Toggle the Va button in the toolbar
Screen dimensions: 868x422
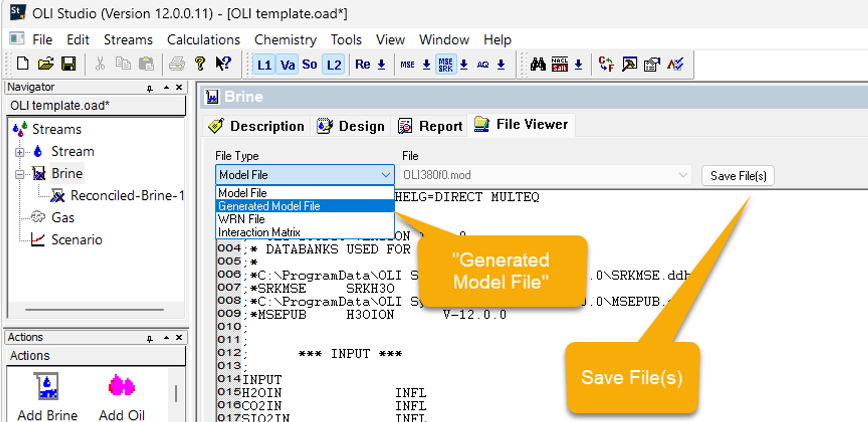(287, 64)
